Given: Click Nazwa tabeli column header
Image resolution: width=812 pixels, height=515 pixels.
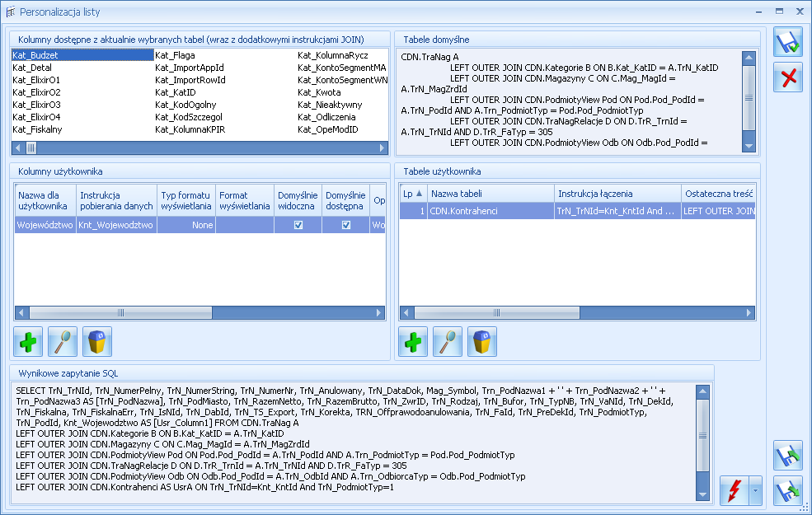Looking at the screenshot, I should tap(491, 194).
